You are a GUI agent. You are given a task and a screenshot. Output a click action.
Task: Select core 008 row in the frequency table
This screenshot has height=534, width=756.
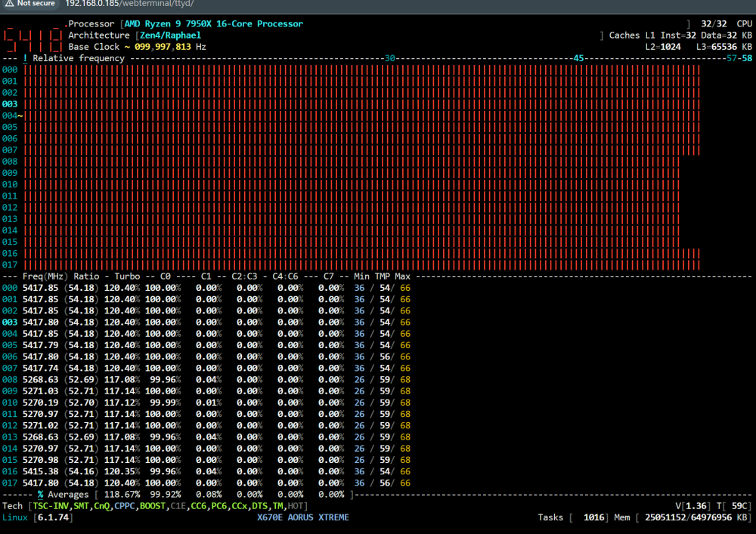206,379
